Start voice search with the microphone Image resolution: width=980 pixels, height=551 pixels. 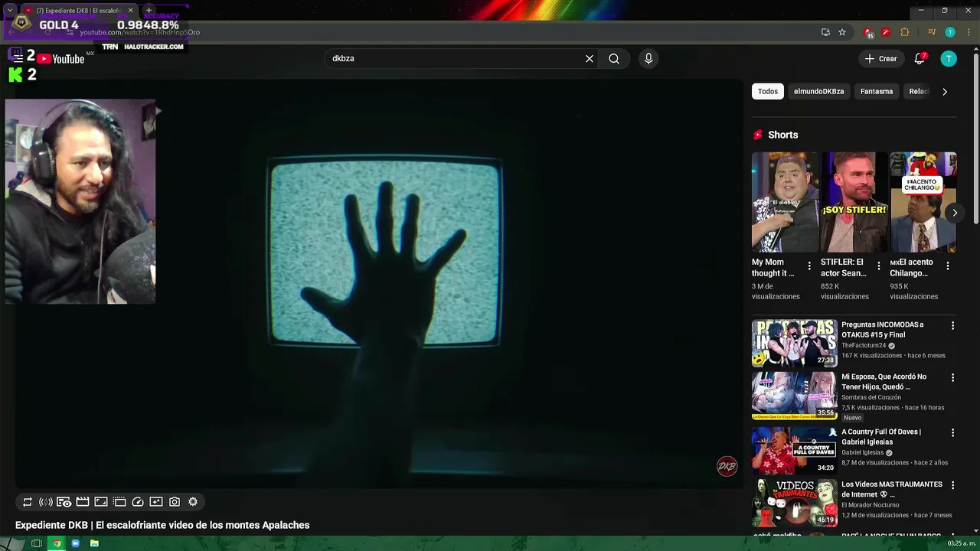pyautogui.click(x=648, y=59)
